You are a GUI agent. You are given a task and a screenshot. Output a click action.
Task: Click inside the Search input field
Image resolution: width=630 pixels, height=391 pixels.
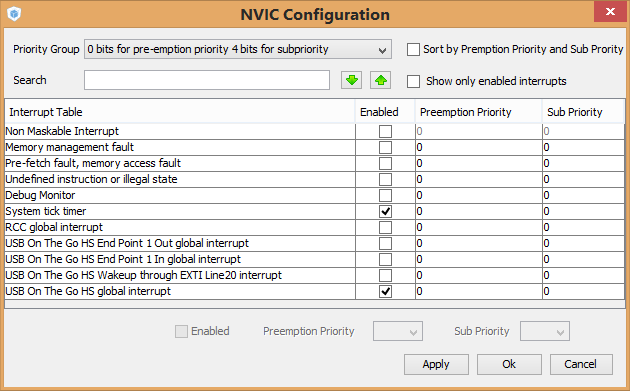[207, 80]
